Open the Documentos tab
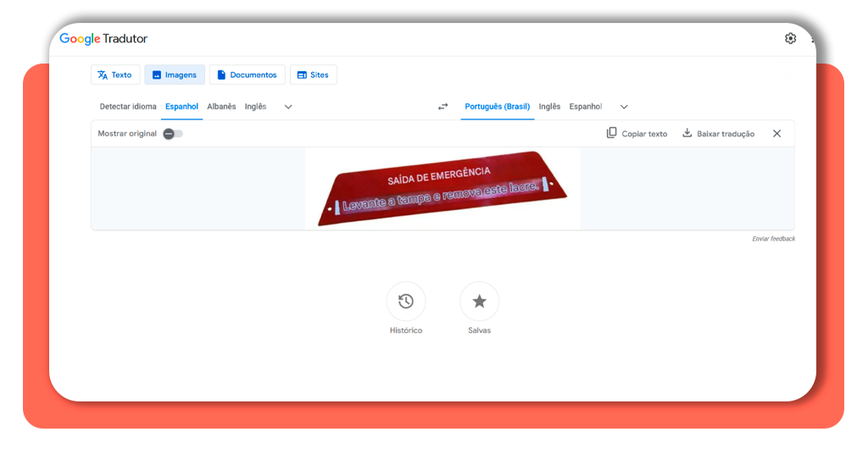 click(247, 75)
